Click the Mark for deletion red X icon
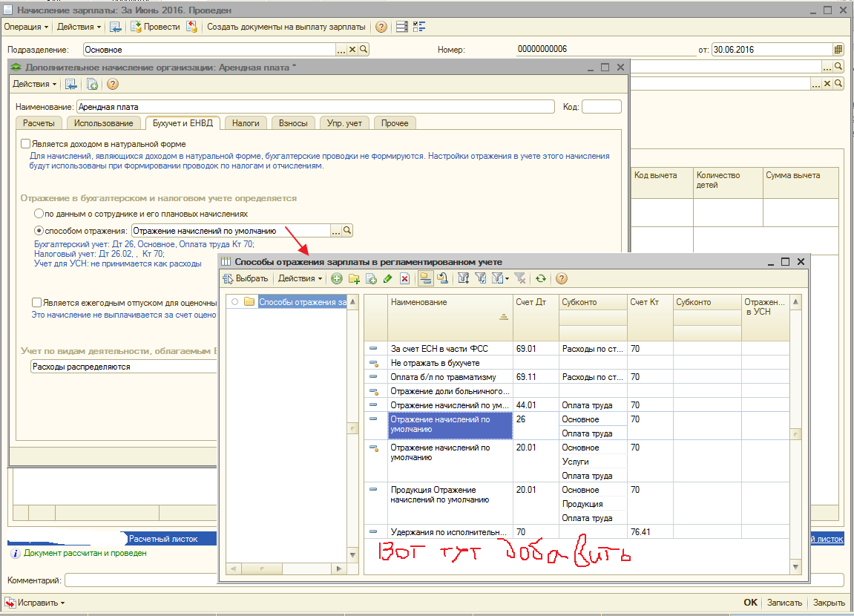The image size is (854, 616). tap(404, 279)
